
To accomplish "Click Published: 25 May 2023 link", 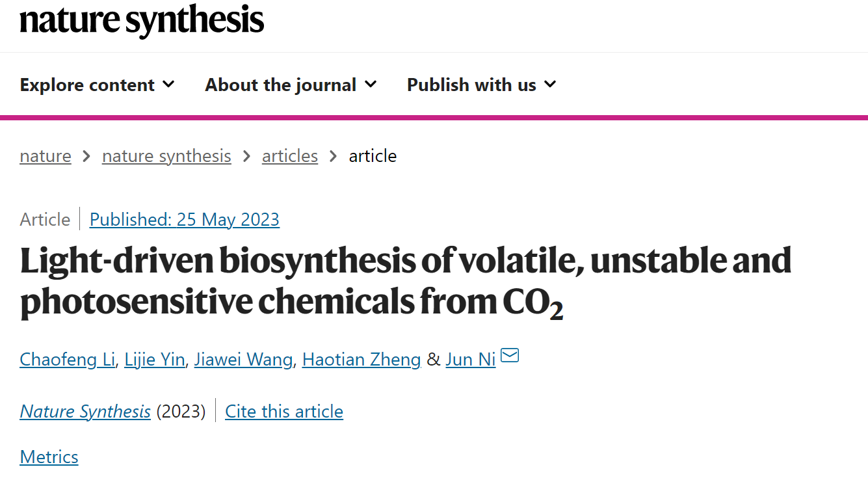I will tap(185, 220).
